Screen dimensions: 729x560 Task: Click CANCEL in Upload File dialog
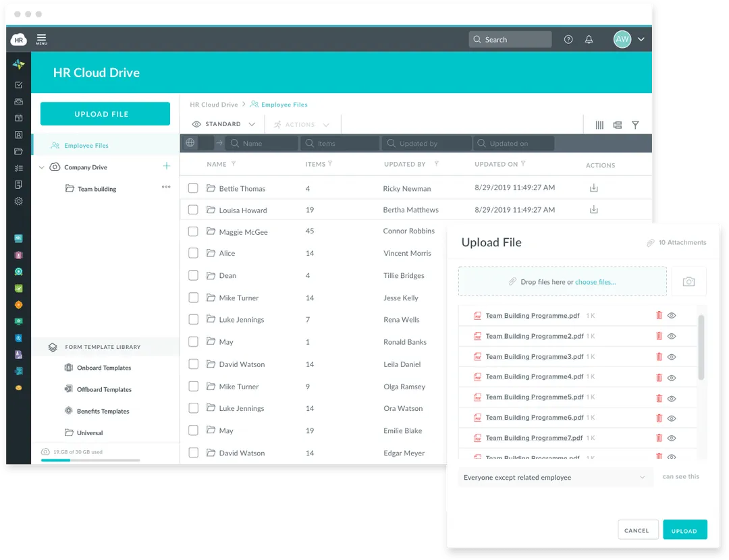coord(638,530)
